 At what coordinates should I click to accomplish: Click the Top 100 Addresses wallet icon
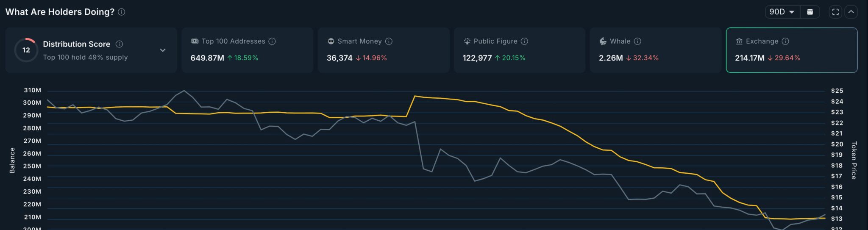click(x=195, y=41)
